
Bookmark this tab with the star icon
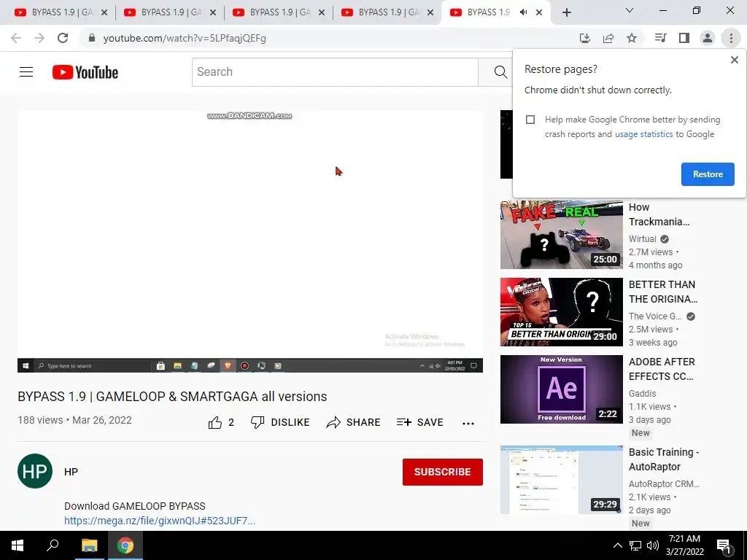(x=632, y=38)
